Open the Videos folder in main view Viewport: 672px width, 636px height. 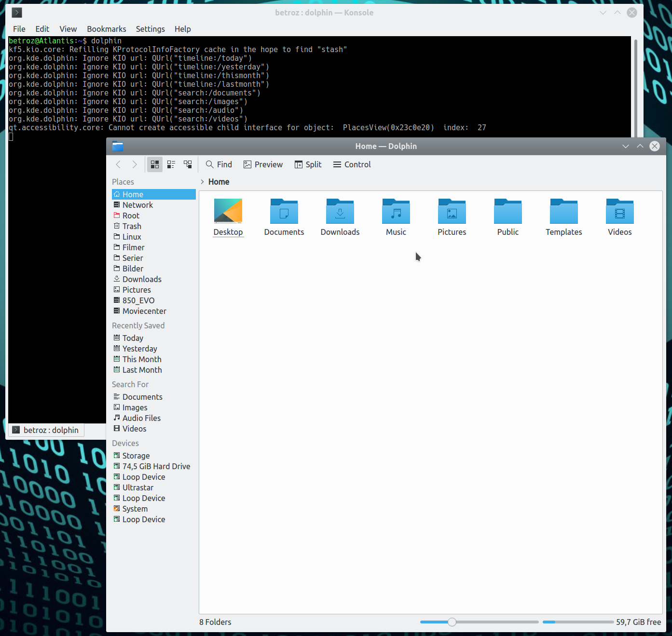(x=620, y=217)
